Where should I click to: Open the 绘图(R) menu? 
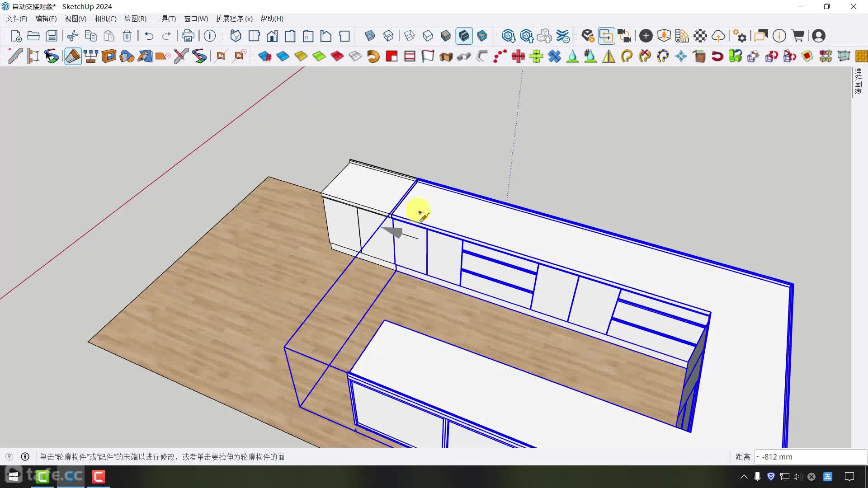coord(135,19)
